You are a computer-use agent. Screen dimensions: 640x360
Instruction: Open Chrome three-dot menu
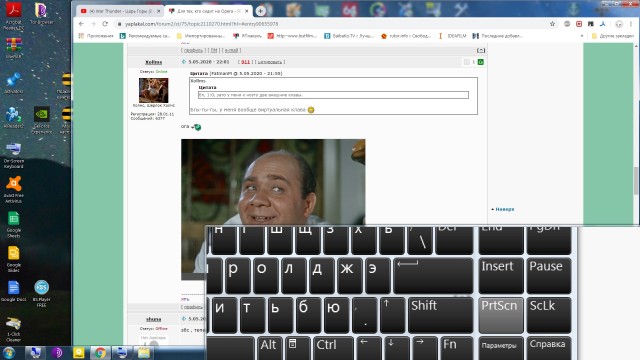pyautogui.click(x=631, y=24)
